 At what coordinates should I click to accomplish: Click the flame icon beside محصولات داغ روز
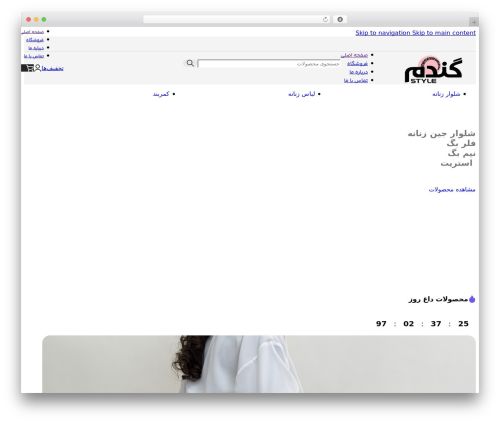coord(472,299)
